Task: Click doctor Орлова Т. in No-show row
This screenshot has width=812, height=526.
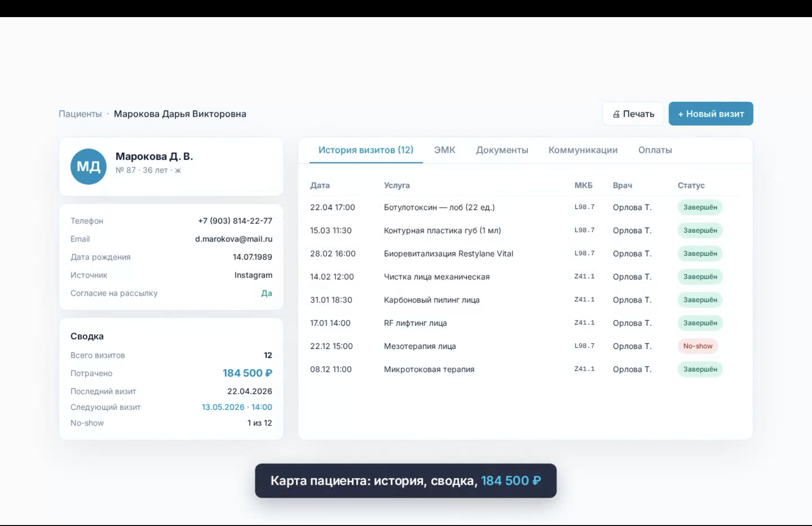Action: pyautogui.click(x=632, y=346)
